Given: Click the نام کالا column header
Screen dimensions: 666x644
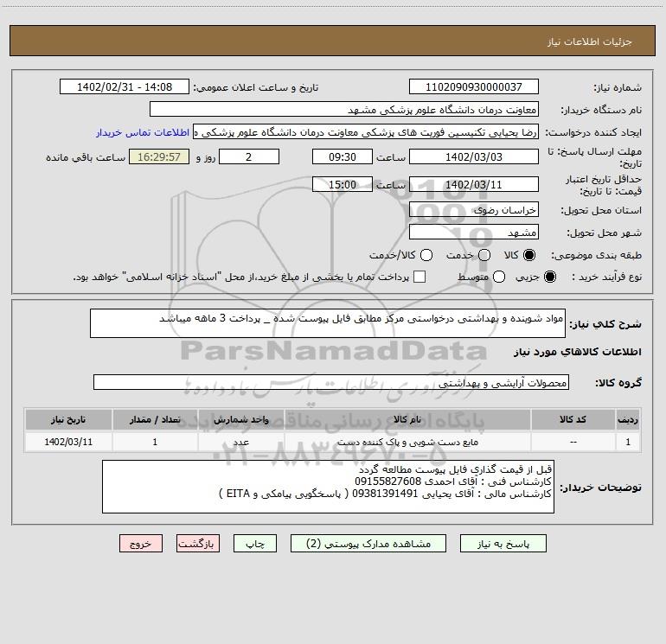Looking at the screenshot, I should click(x=407, y=420).
